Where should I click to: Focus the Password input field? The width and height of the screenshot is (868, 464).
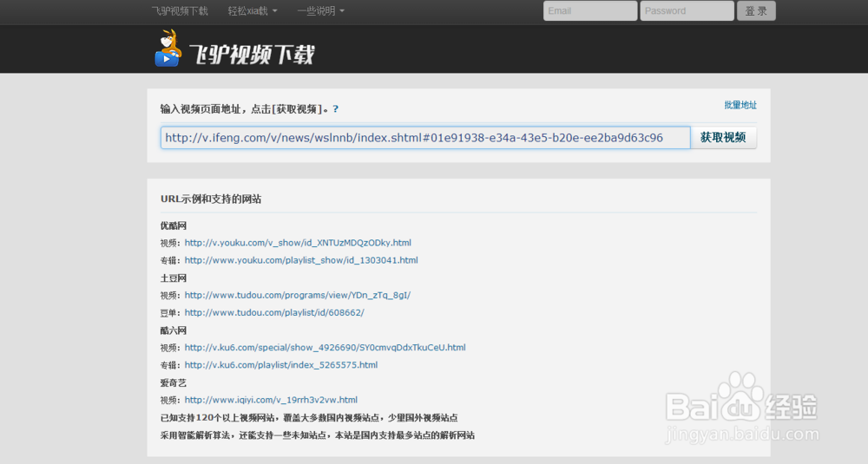(x=687, y=11)
